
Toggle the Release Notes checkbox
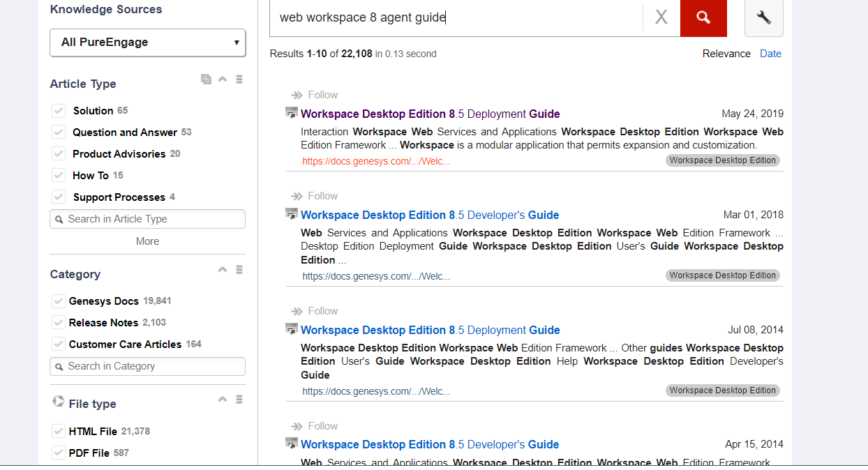[59, 323]
